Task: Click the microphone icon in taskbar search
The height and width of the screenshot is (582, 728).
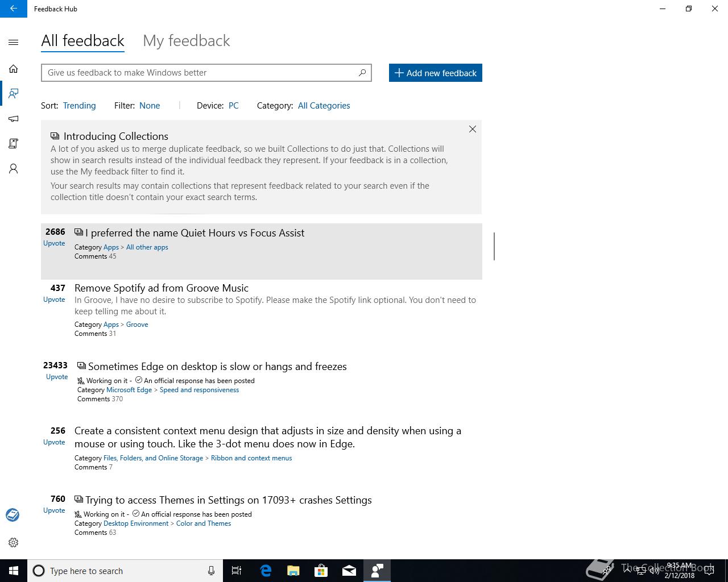Action: coord(211,571)
